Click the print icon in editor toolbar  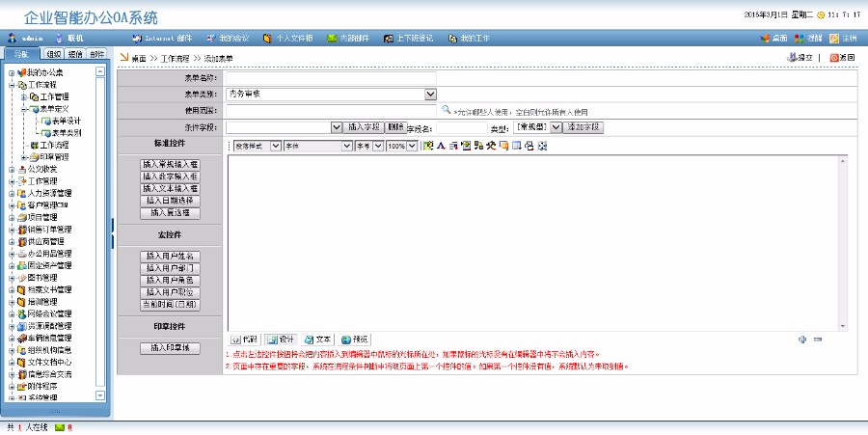pos(529,146)
